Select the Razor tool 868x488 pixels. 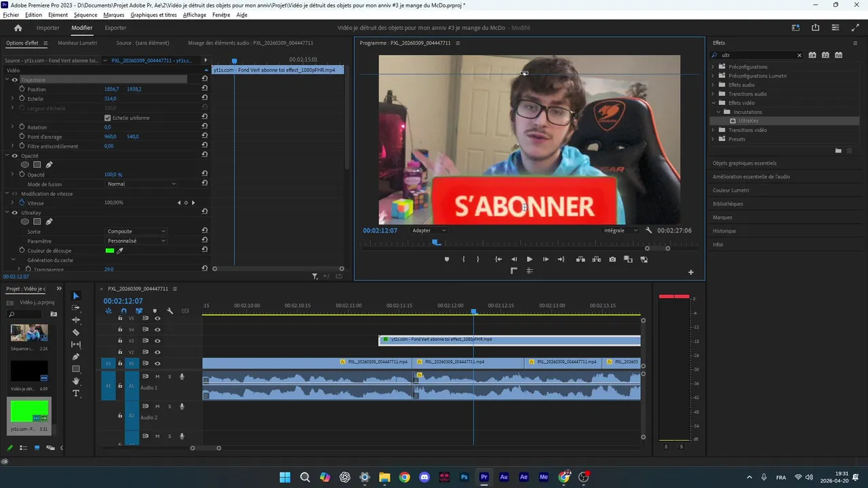point(76,332)
